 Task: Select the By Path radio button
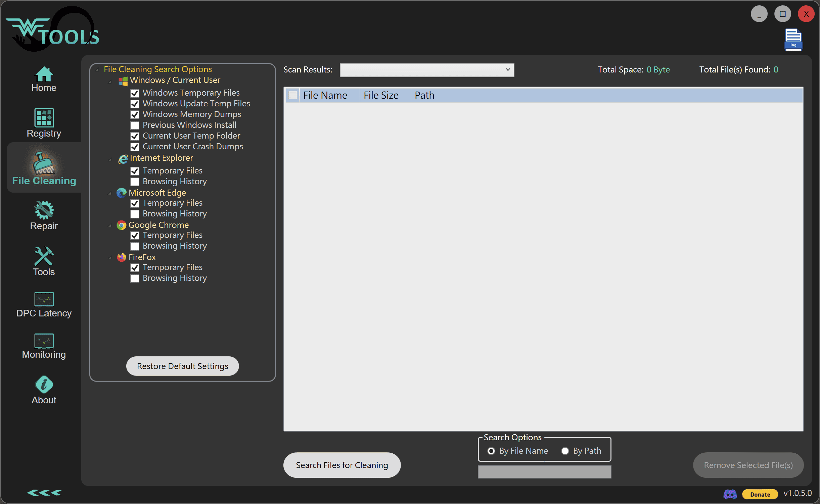click(x=565, y=451)
